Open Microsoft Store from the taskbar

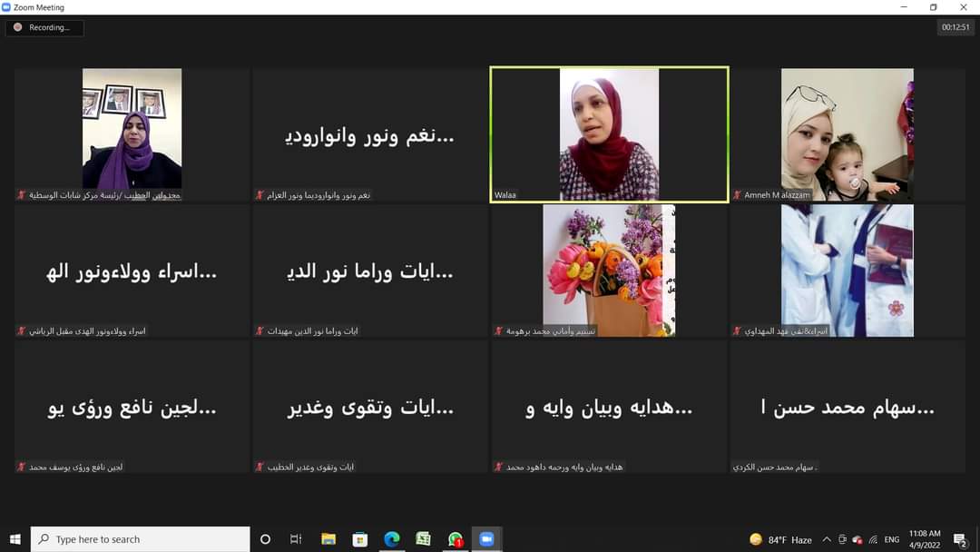click(359, 539)
